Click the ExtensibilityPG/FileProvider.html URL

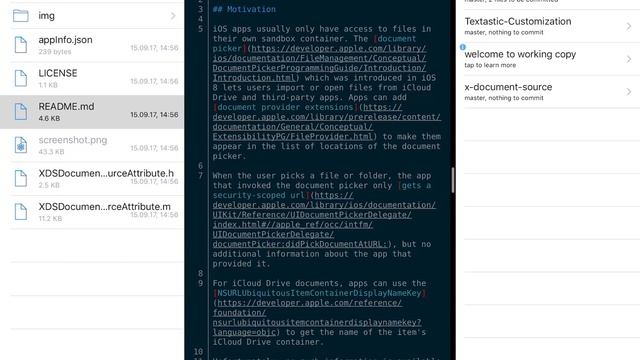coord(292,137)
